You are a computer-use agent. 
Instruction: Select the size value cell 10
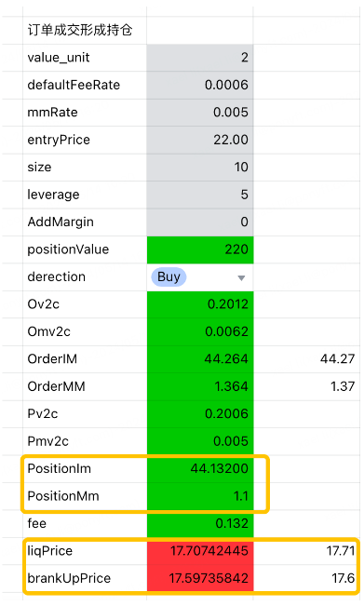200,168
